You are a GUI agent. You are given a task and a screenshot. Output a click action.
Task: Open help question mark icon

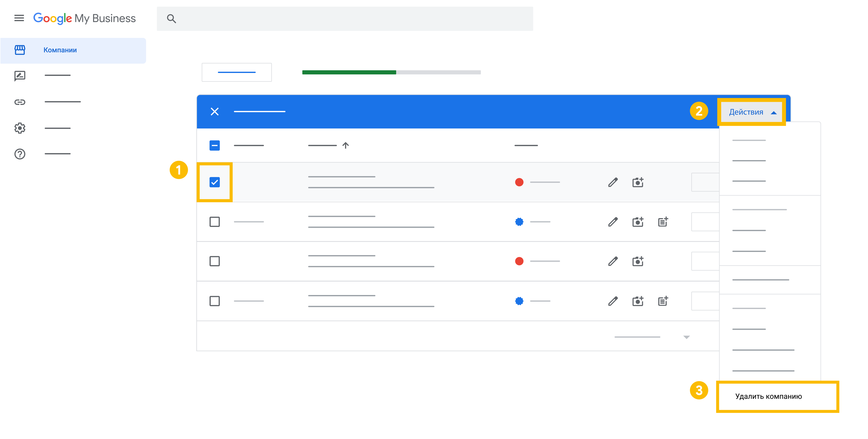click(x=20, y=154)
